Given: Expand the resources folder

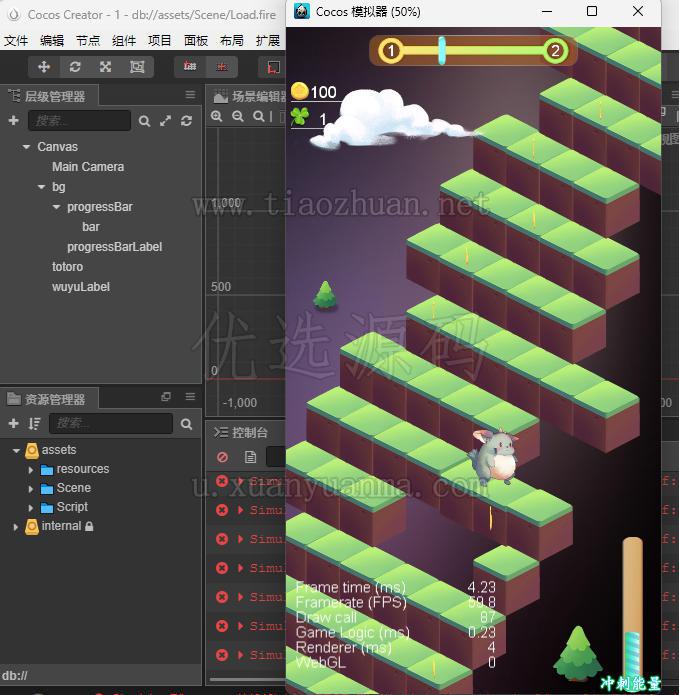Looking at the screenshot, I should point(31,470).
